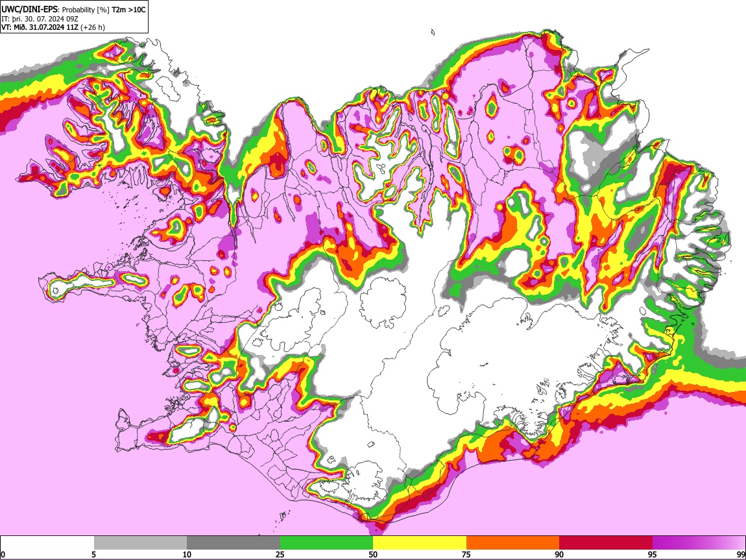Click the 'Probability [%] T2m >10C' label
Viewport: 746px width, 560px height.
point(104,10)
